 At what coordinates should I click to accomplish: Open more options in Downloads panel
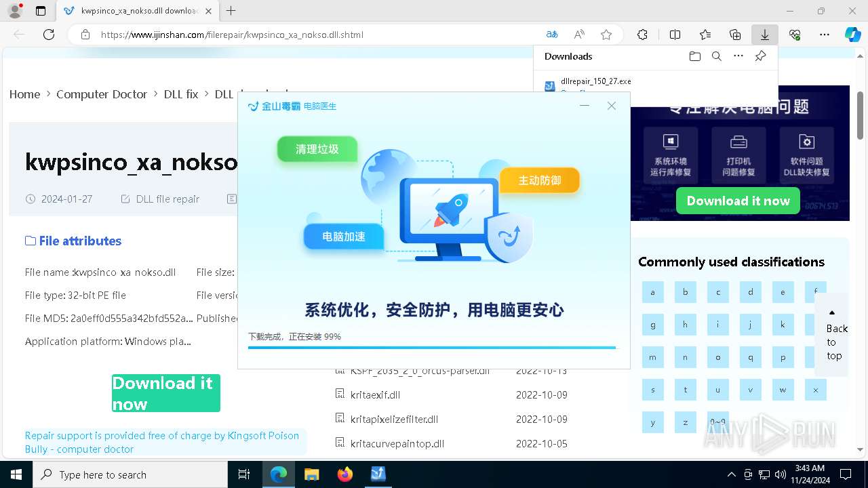pos(738,56)
